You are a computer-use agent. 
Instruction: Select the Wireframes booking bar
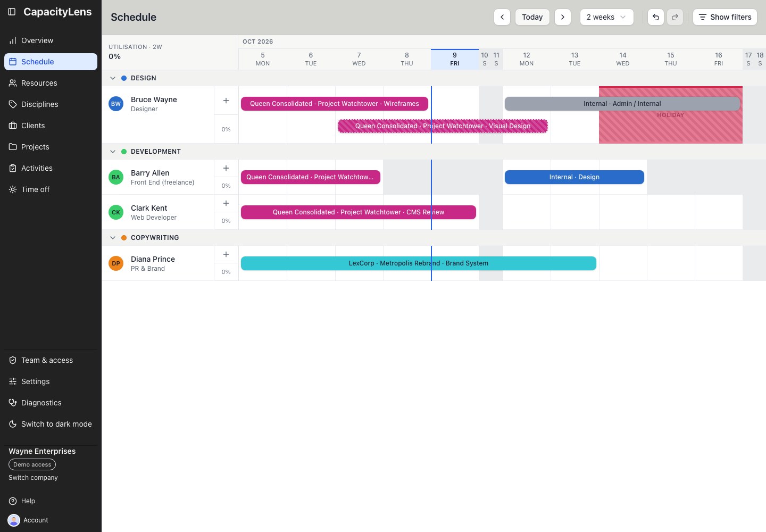pos(335,104)
